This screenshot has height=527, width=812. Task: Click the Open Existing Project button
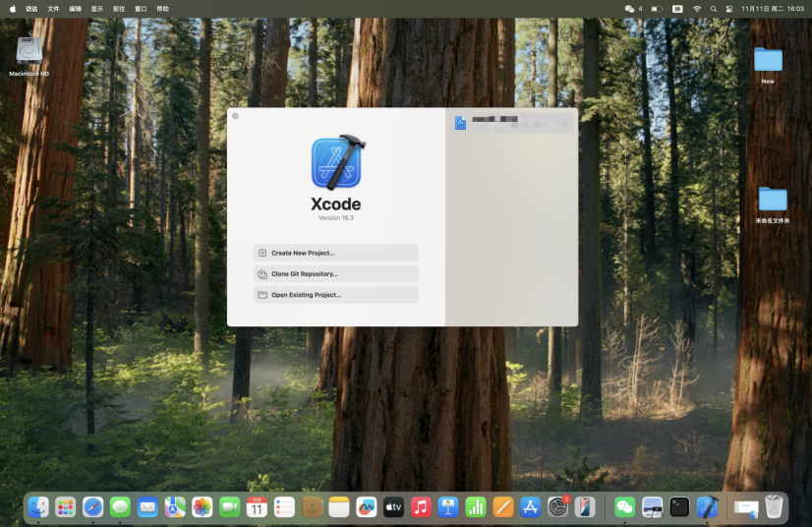335,295
